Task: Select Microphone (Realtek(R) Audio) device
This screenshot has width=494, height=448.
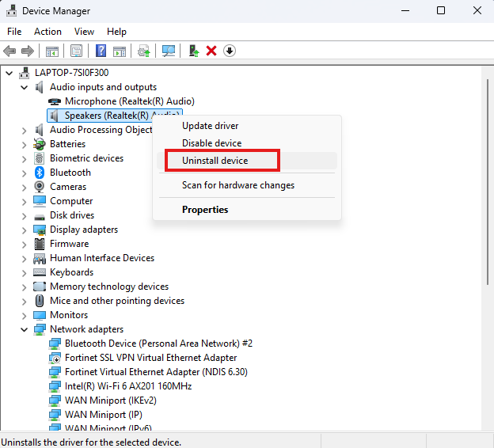Action: coord(130,101)
